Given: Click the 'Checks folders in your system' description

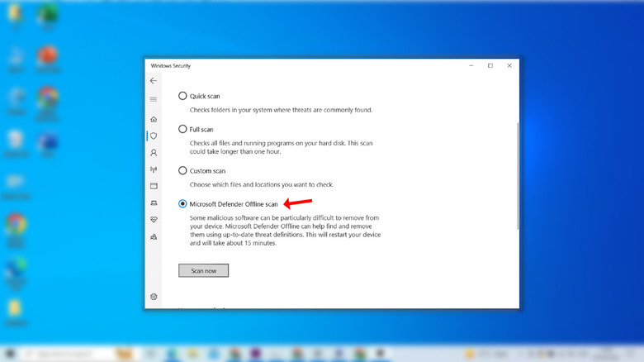Looking at the screenshot, I should coord(281,110).
